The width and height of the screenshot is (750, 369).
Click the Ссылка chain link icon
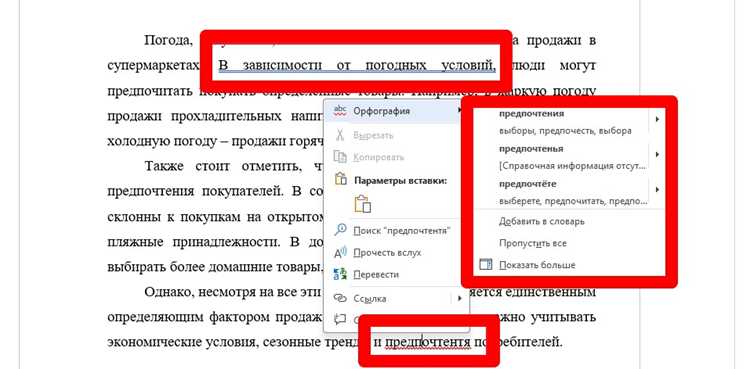(x=340, y=298)
